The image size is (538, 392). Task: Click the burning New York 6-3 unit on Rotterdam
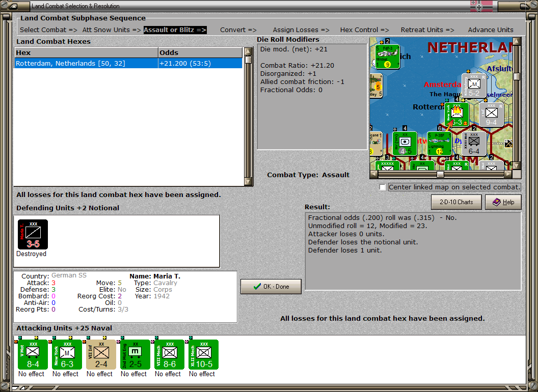click(x=456, y=115)
